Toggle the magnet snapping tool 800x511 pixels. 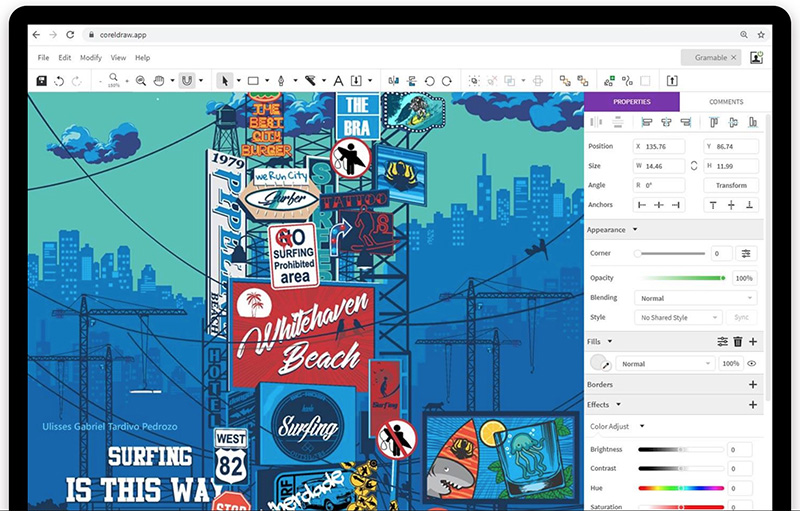tap(187, 81)
